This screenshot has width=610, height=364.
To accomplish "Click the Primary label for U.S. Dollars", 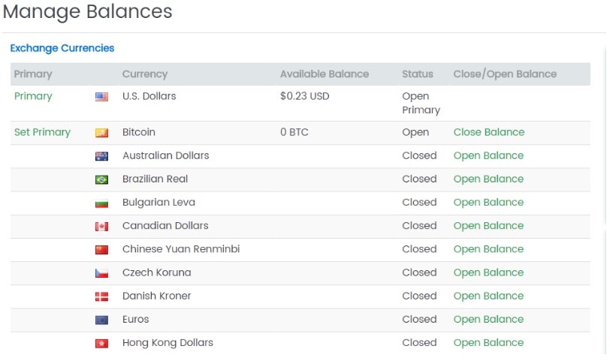I will [33, 96].
